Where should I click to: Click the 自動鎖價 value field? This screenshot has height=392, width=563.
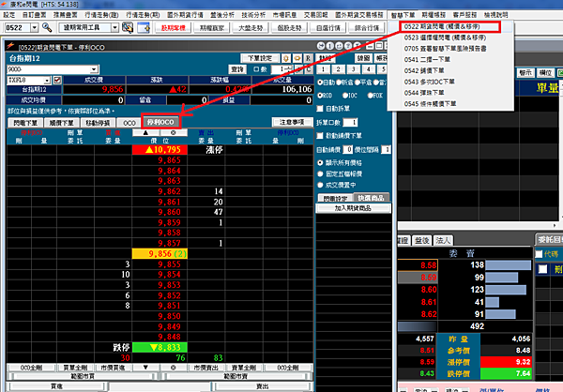point(348,149)
